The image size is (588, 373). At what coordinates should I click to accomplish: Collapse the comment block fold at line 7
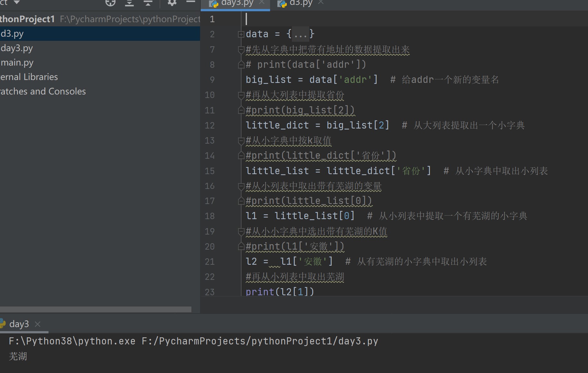coord(241,49)
